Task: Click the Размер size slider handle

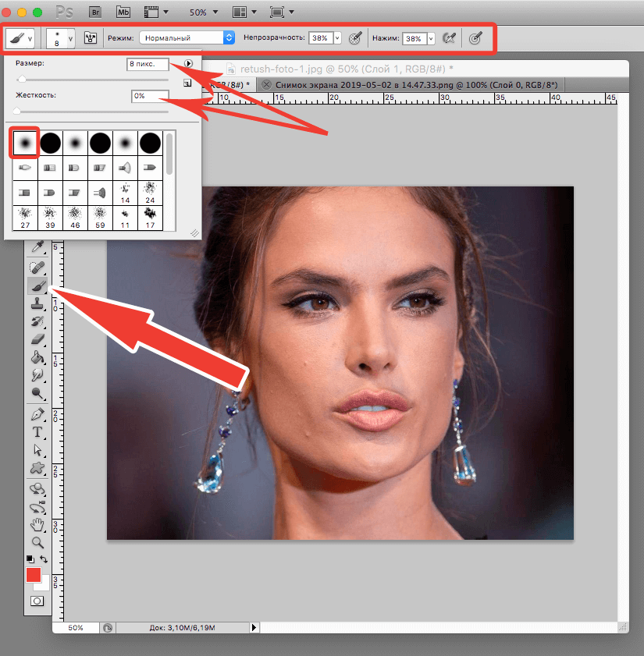Action: (22, 79)
